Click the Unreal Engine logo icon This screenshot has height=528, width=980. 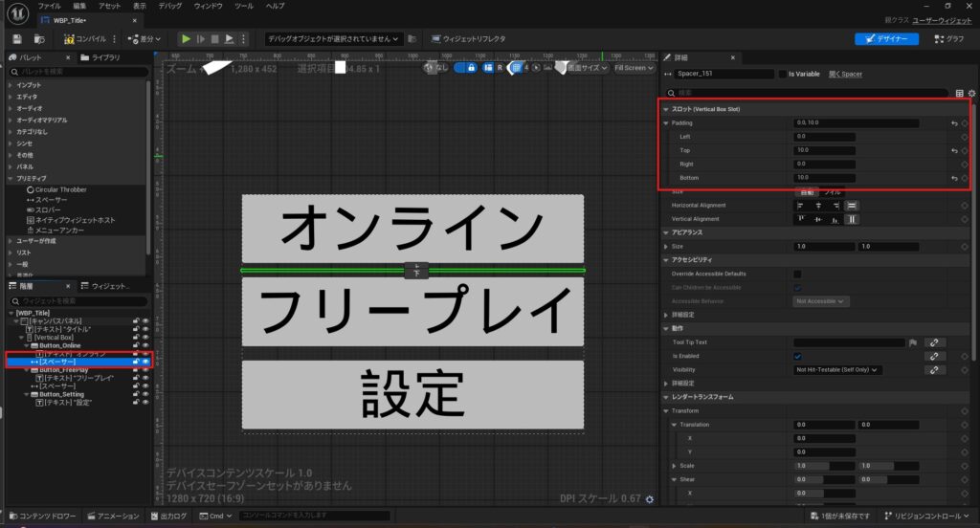17,13
